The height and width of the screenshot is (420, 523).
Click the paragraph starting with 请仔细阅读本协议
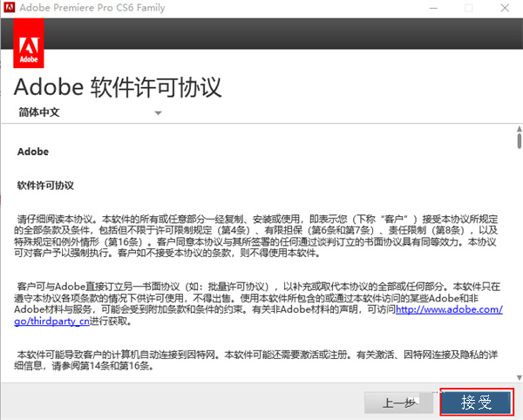(x=257, y=235)
